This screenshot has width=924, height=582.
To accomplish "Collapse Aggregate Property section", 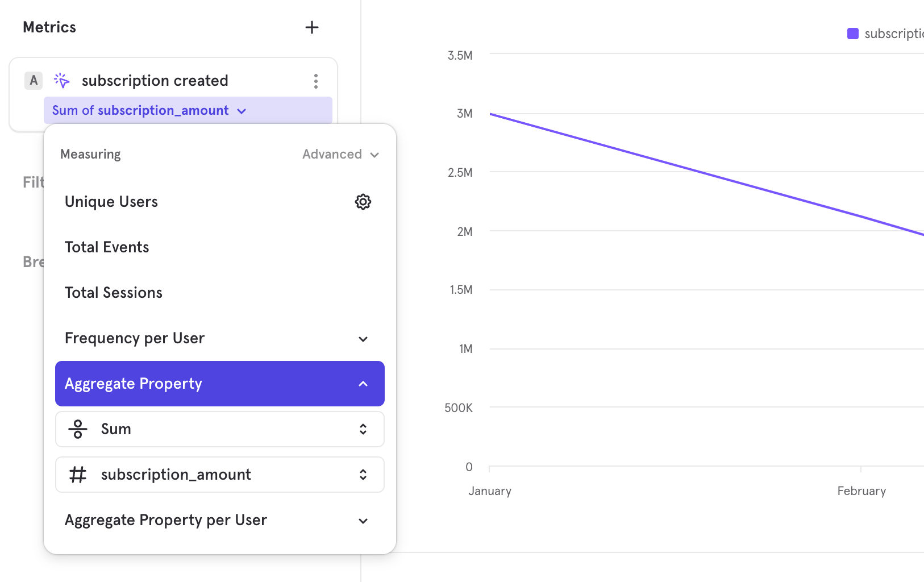I will coord(220,384).
